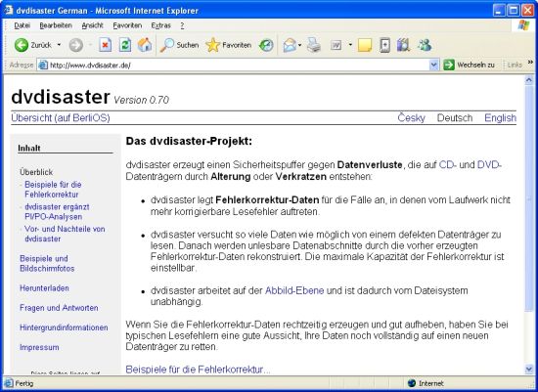
Task: Click the address bar URL field
Action: click(234, 65)
